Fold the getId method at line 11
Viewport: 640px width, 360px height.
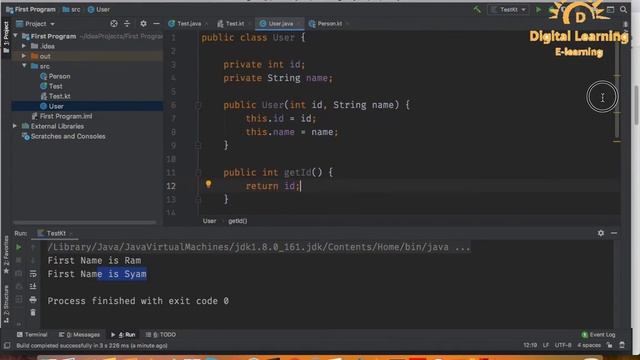coord(198,173)
